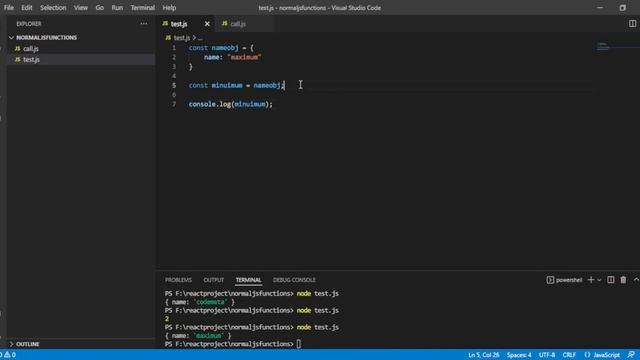
Task: Select the TERMINAL panel tab
Action: (248, 280)
